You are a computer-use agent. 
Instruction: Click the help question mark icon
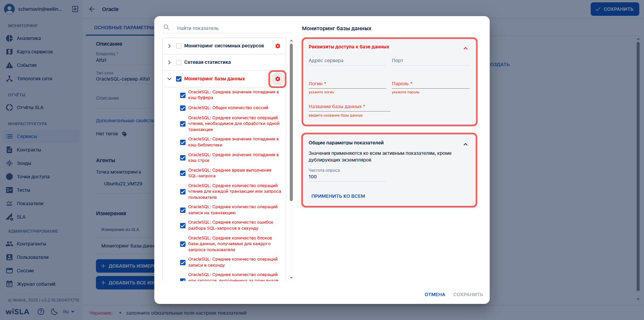point(41,312)
